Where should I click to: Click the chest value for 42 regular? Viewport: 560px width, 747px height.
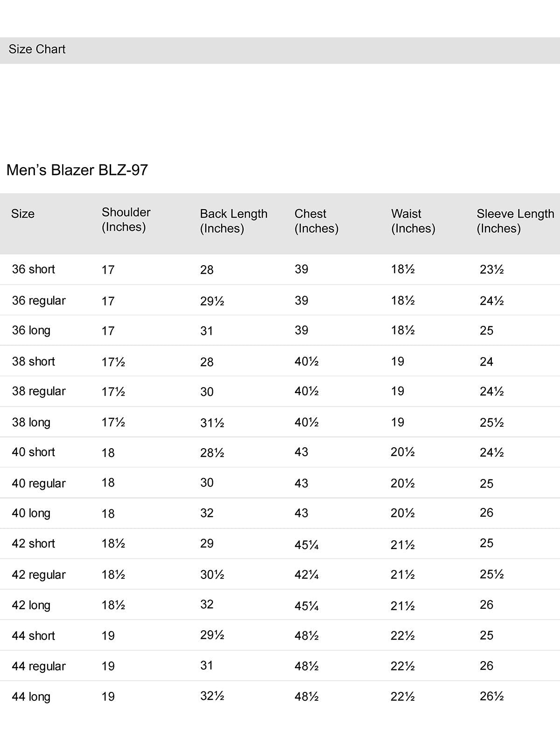tap(306, 575)
